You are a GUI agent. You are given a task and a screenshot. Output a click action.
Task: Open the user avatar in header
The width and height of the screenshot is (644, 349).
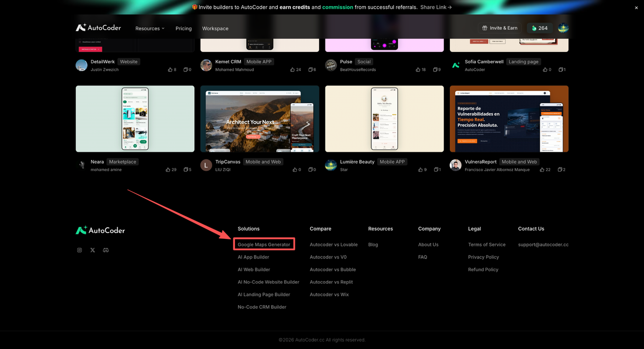(563, 28)
